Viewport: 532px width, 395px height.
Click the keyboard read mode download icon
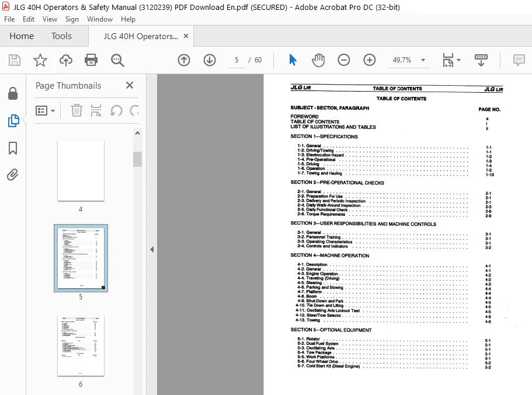(x=481, y=60)
